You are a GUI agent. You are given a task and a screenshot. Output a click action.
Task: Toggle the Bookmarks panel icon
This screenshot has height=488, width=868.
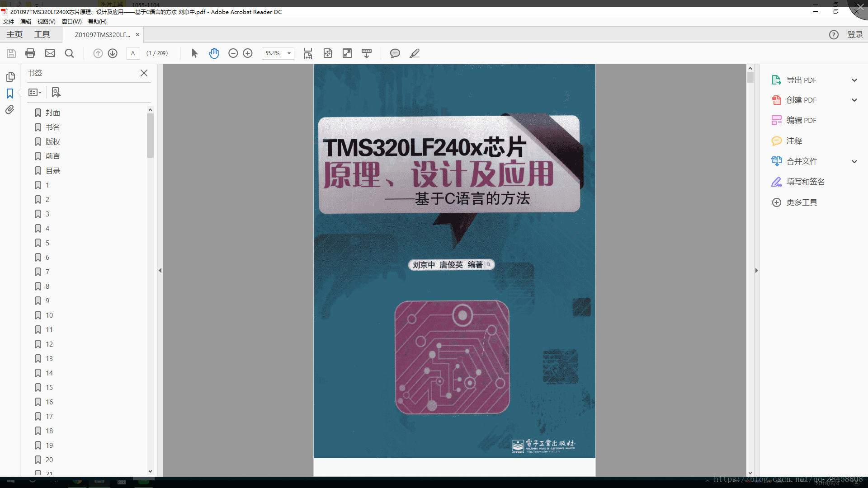point(10,94)
